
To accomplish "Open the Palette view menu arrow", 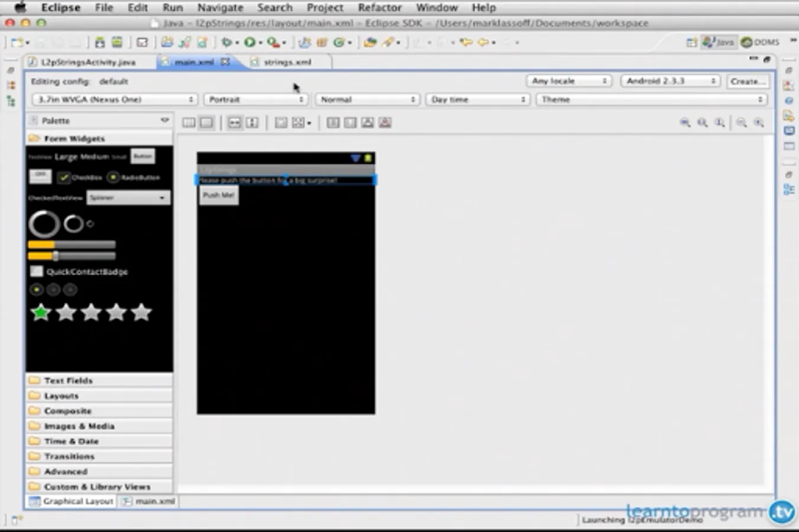I will pos(165,120).
